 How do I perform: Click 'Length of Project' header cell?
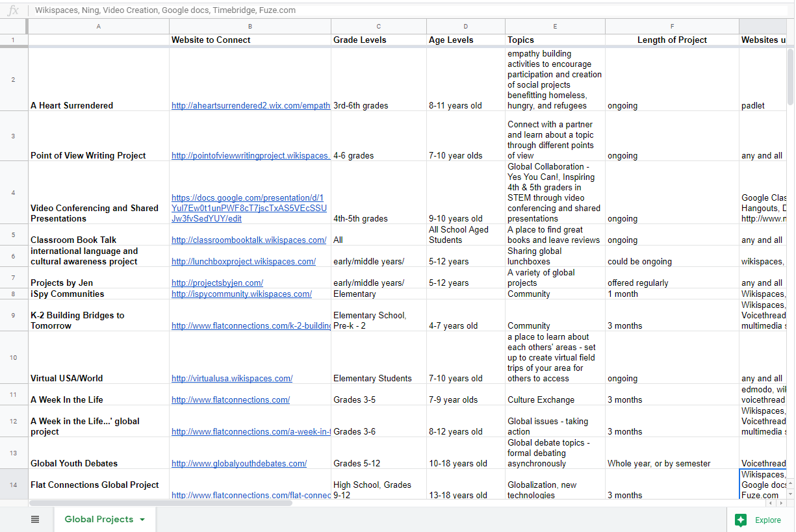[672, 40]
